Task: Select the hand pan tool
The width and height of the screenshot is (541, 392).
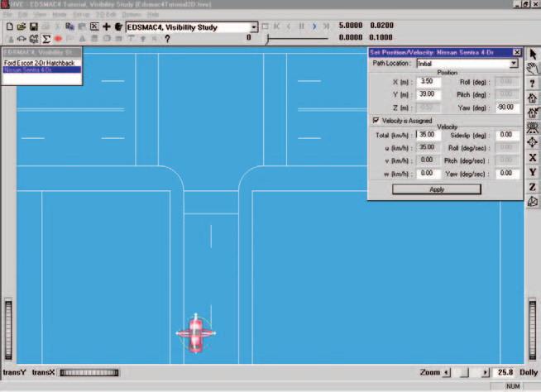Action: [533, 69]
